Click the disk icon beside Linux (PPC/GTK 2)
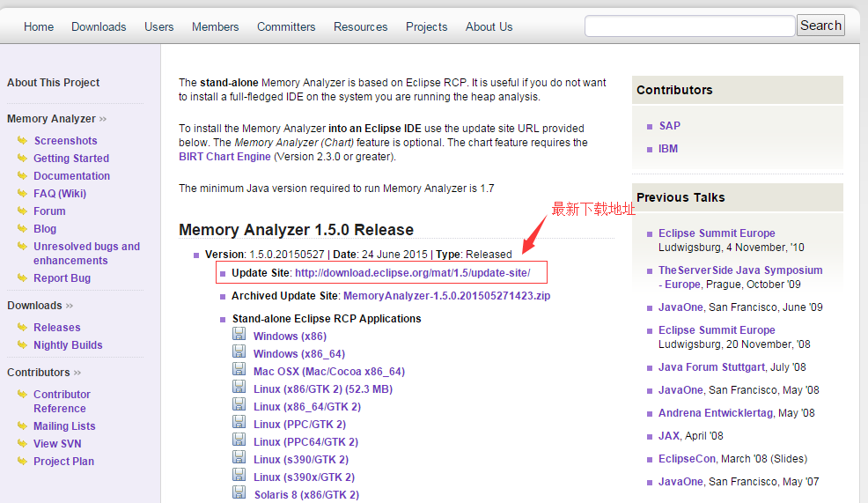Viewport: 868px width, 503px height. 239,422
